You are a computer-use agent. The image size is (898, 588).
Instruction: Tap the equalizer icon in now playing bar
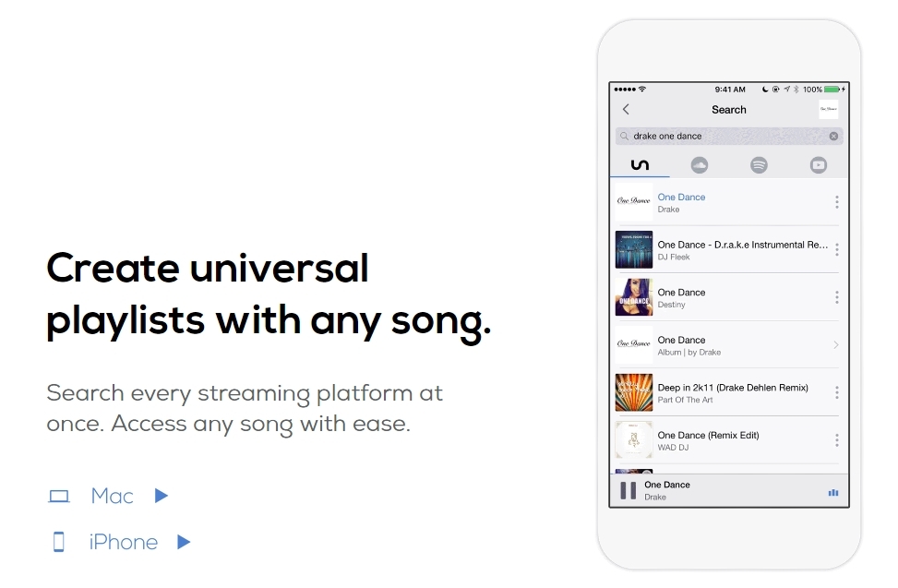pyautogui.click(x=833, y=492)
